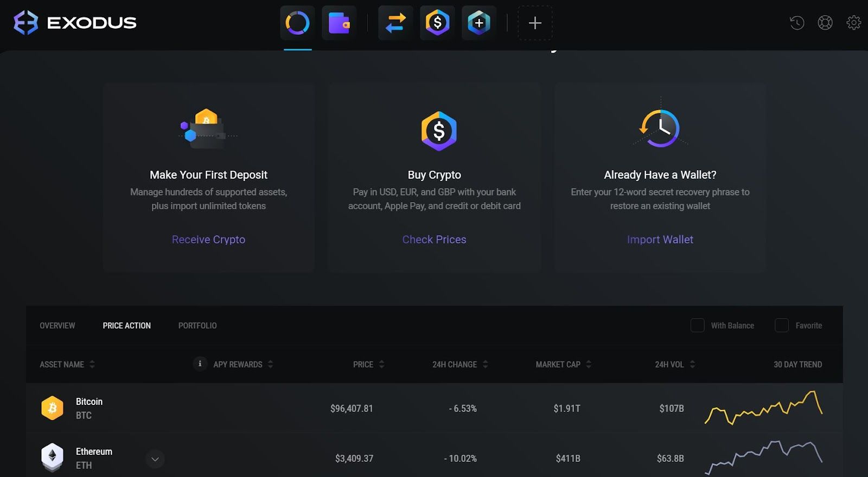This screenshot has width=868, height=477.
Task: Enable the Favorite checkbox
Action: pos(782,325)
